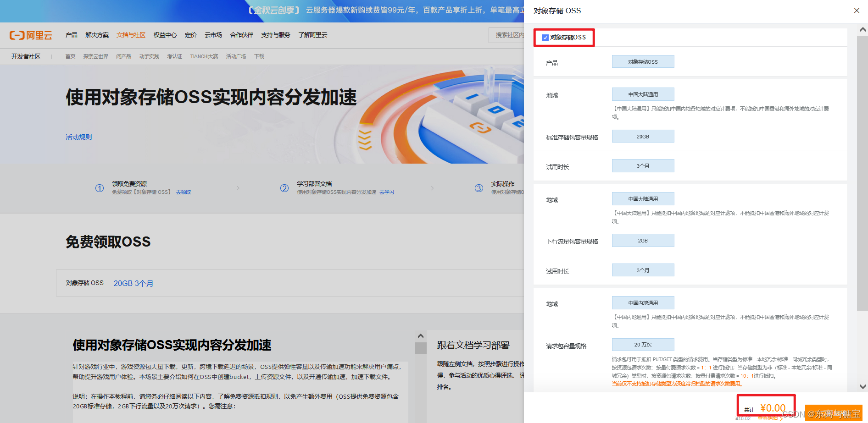
Task: Click the 学习部署文档 step title
Action: [x=314, y=184]
